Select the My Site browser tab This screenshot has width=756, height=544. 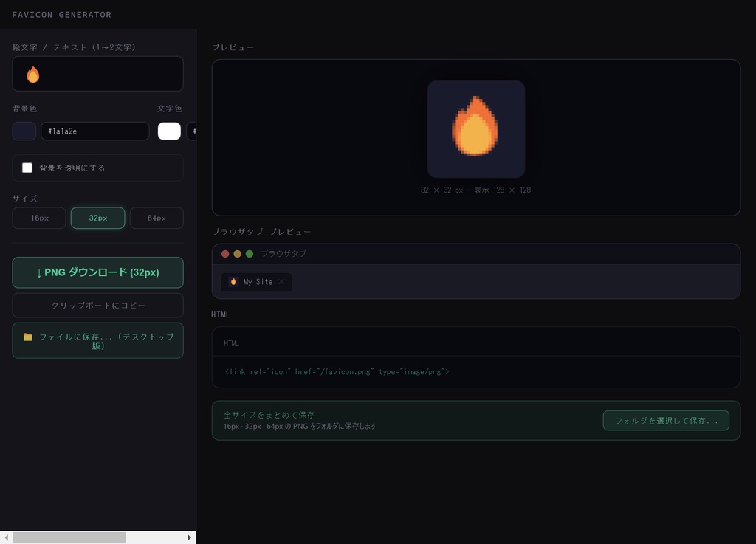pos(256,282)
